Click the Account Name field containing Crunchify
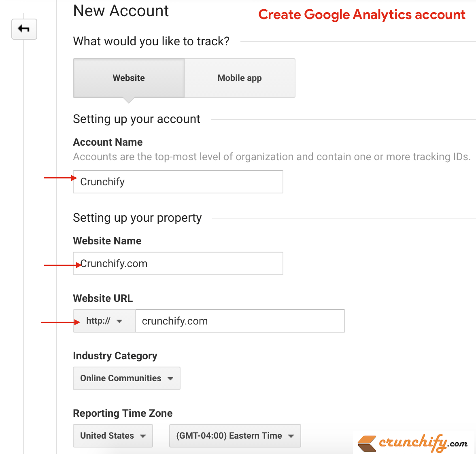The width and height of the screenshot is (476, 454). [178, 181]
